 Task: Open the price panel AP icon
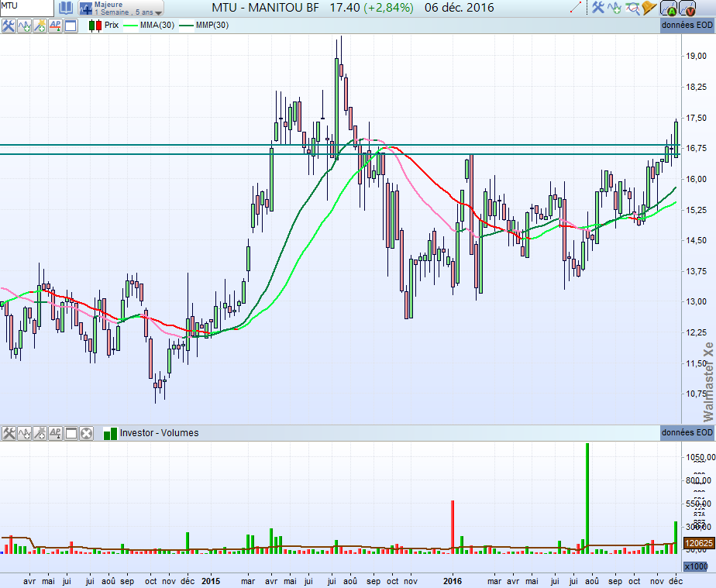click(x=55, y=26)
